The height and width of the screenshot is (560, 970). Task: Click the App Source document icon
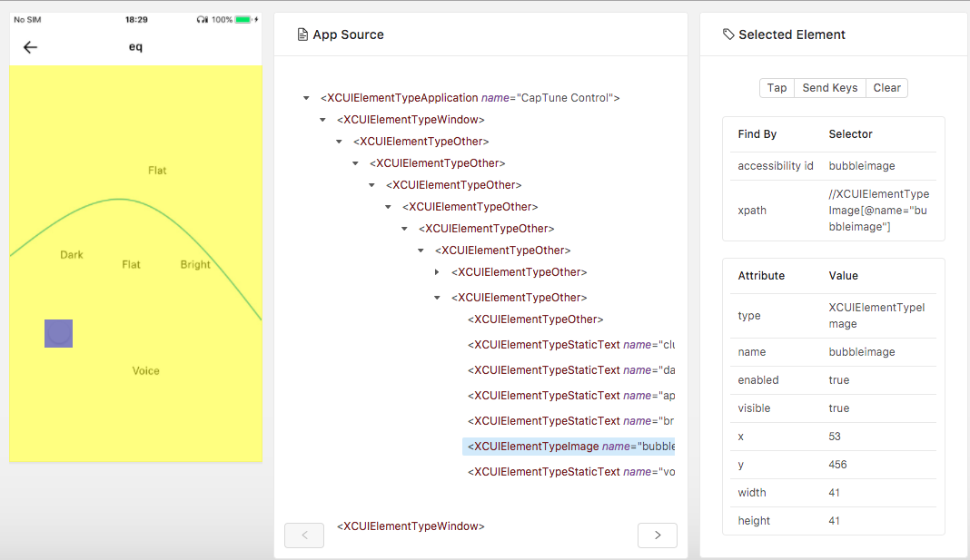tap(301, 34)
